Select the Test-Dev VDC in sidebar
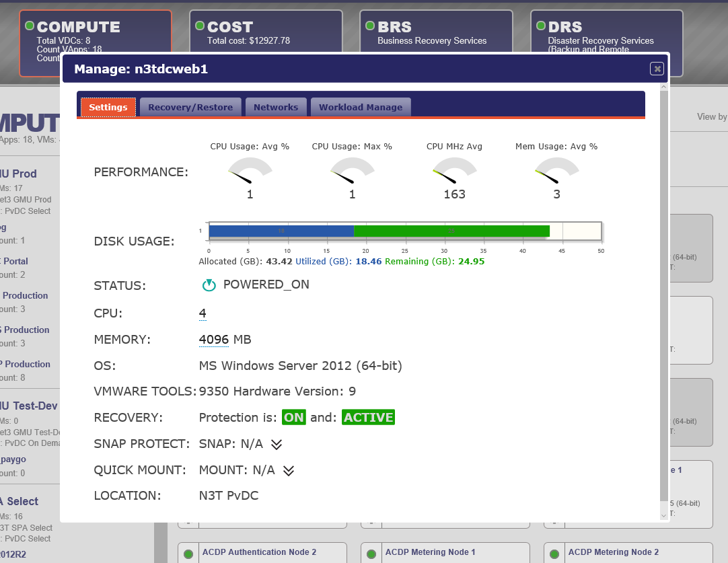The height and width of the screenshot is (563, 728). pyautogui.click(x=29, y=406)
